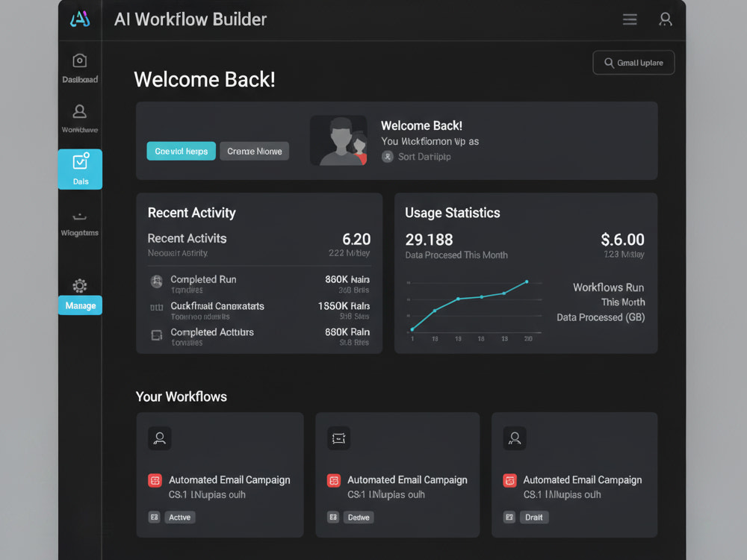This screenshot has width=747, height=560.
Task: Click the icon beside Completed Actiturs row
Action: click(156, 335)
